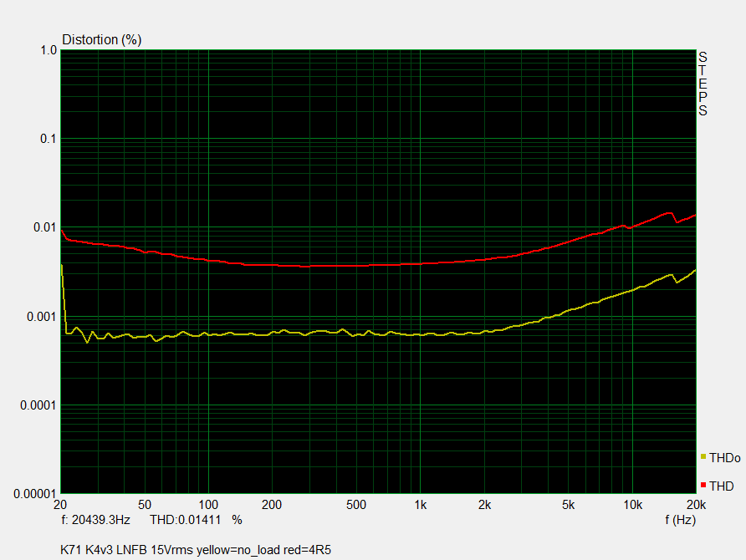The height and width of the screenshot is (560, 746).
Task: Click the 1k frequency axis label
Action: point(420,505)
